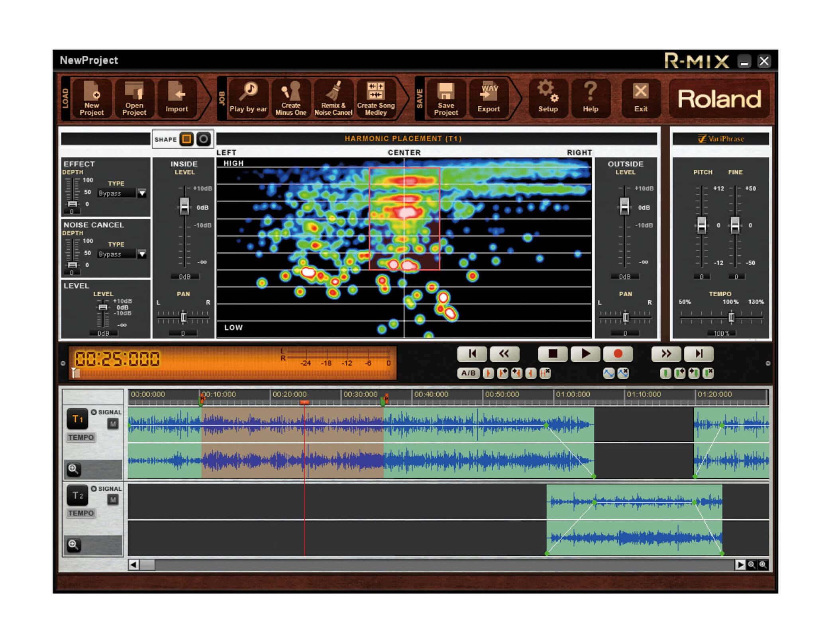Select the circle SHAPE button
Viewport: 832px width, 644px height.
tap(204, 139)
